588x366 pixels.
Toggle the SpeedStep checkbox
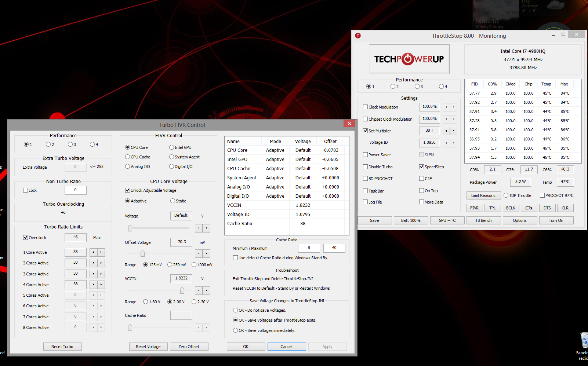pos(421,167)
